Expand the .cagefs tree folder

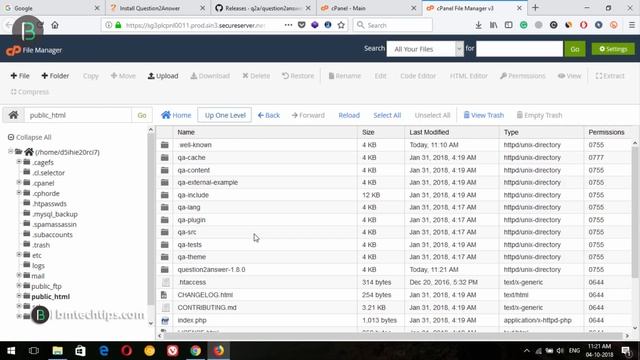coord(19,162)
